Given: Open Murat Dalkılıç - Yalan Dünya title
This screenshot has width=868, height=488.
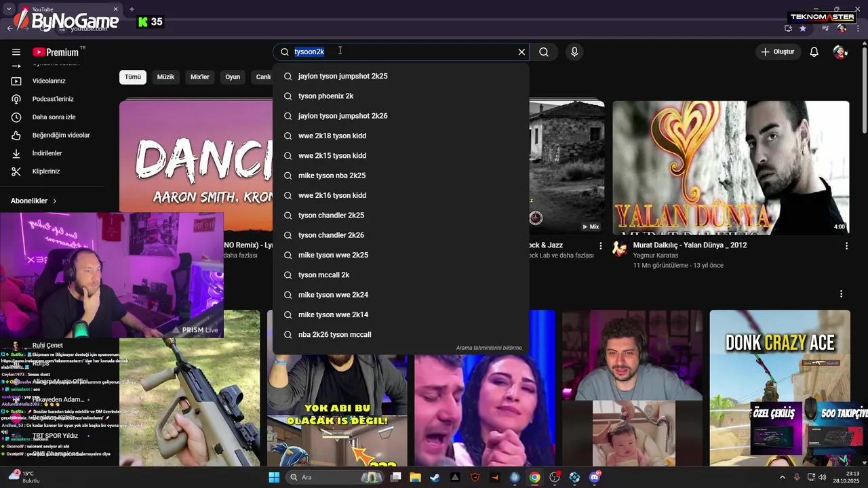Looking at the screenshot, I should (x=690, y=245).
